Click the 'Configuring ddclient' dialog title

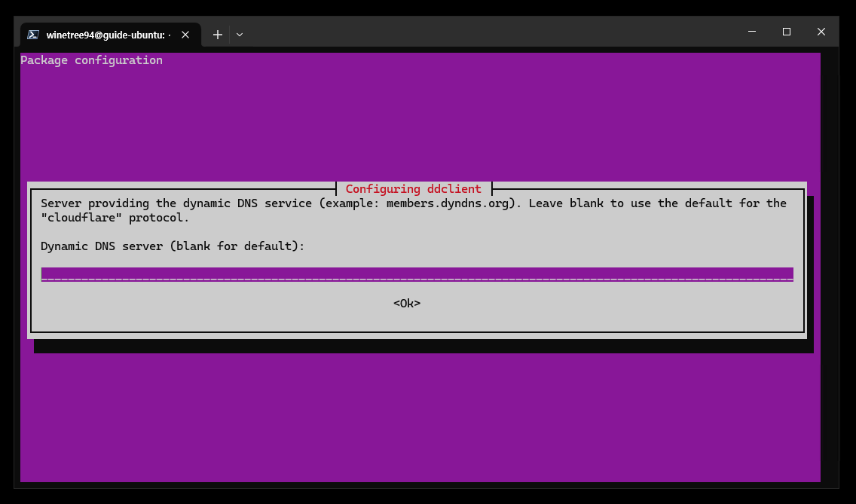[413, 189]
